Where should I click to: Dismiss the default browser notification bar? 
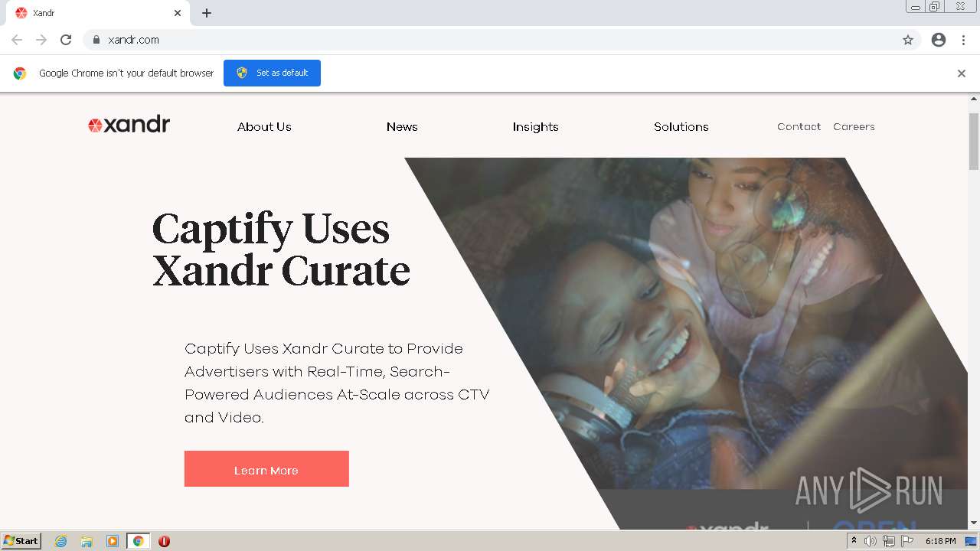(x=962, y=73)
